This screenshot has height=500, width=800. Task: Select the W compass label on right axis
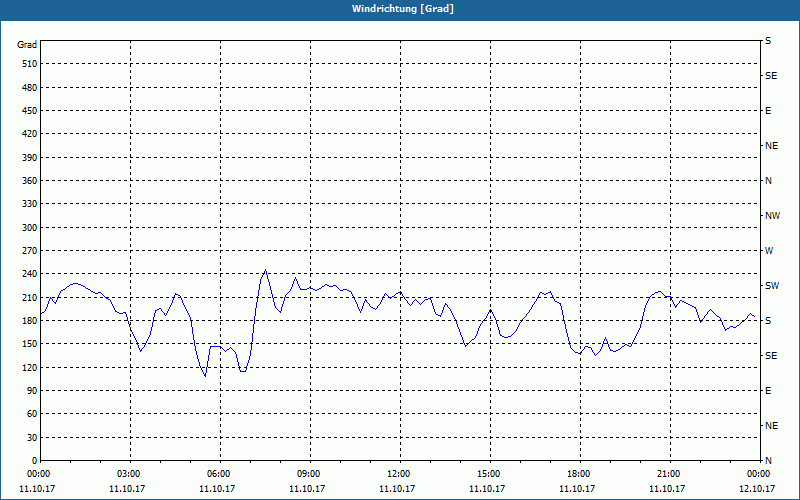[769, 251]
